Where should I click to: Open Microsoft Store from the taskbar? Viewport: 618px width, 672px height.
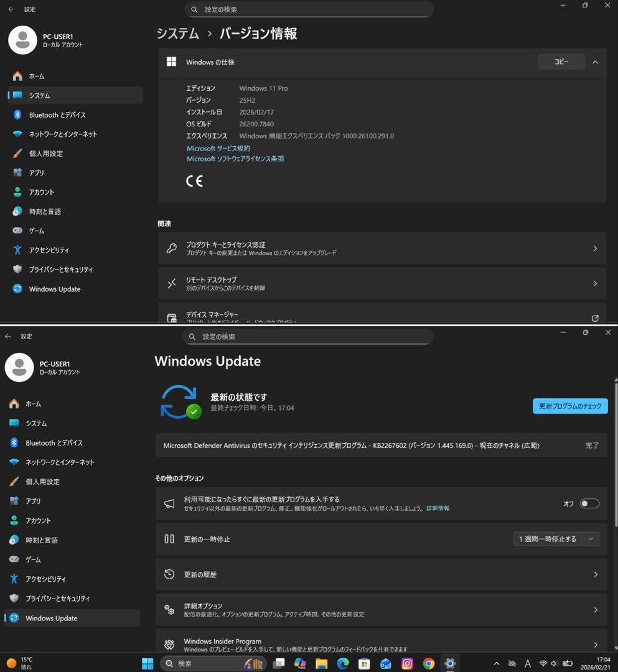coord(364,663)
